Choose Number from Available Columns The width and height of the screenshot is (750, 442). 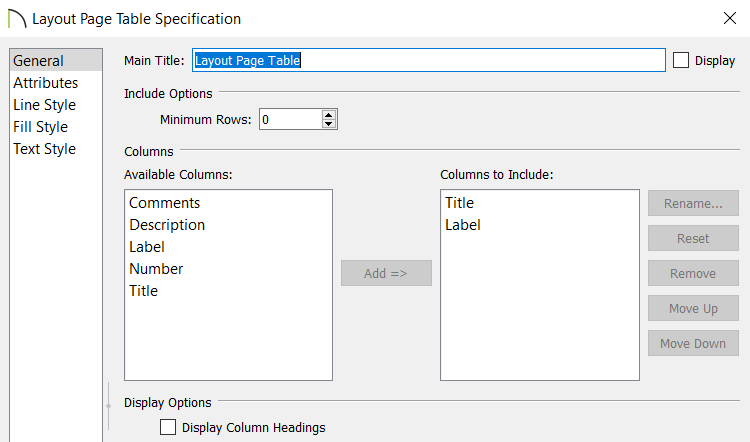pyautogui.click(x=156, y=269)
